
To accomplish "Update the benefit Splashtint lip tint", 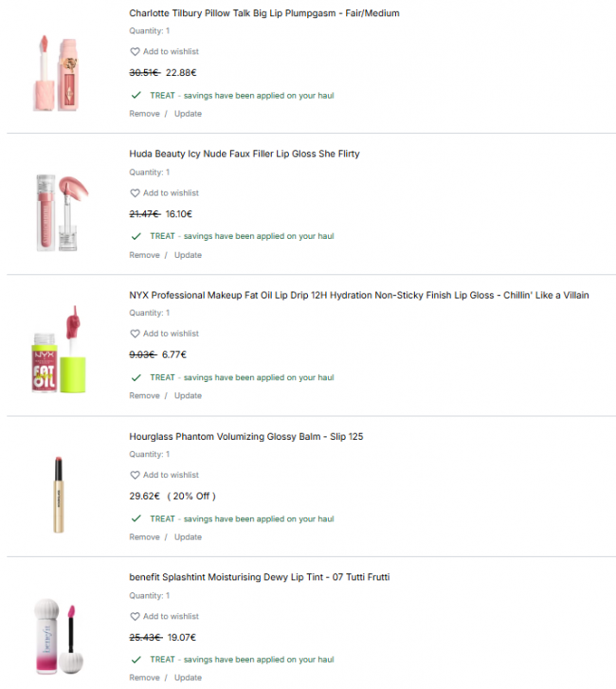I will click(x=188, y=678).
